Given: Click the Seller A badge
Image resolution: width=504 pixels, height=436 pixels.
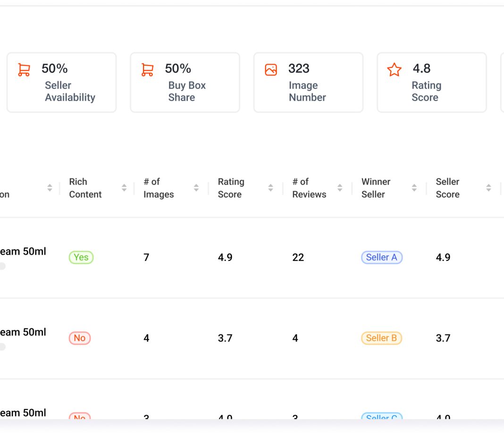Looking at the screenshot, I should 381,257.
